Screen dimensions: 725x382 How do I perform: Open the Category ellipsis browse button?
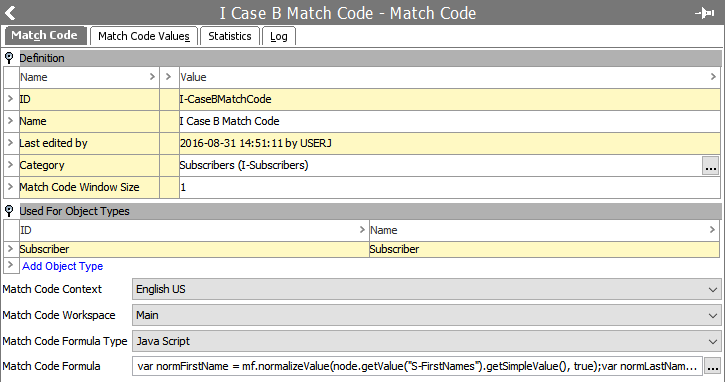[711, 165]
